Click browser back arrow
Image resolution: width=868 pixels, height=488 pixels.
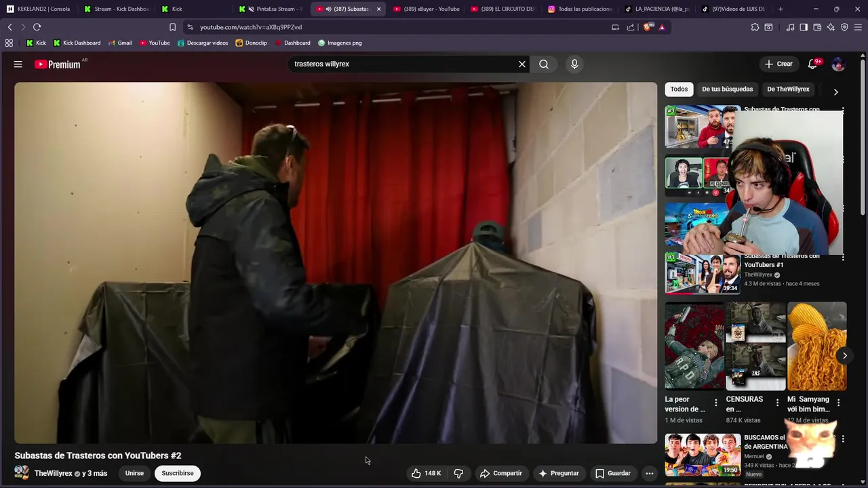click(x=9, y=27)
